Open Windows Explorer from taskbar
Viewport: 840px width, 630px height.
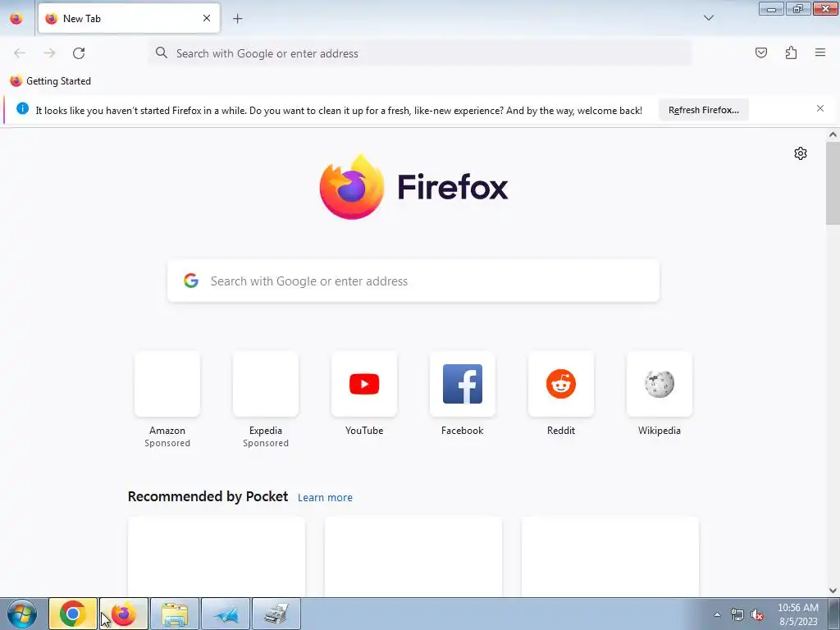175,614
